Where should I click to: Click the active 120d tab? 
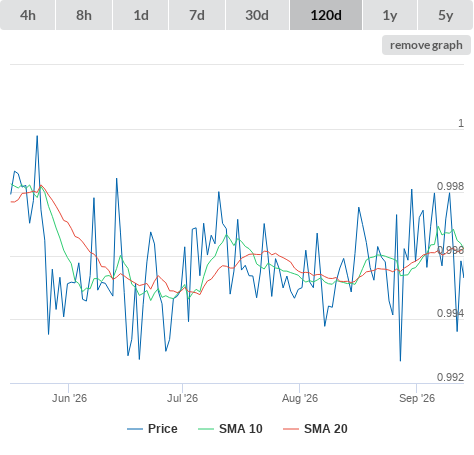coord(326,15)
